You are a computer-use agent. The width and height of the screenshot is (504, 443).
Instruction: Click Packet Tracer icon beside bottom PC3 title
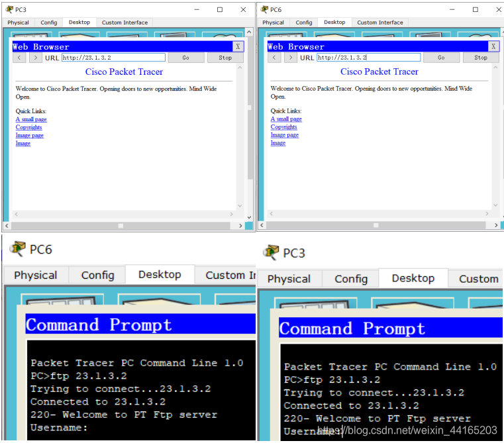[271, 252]
